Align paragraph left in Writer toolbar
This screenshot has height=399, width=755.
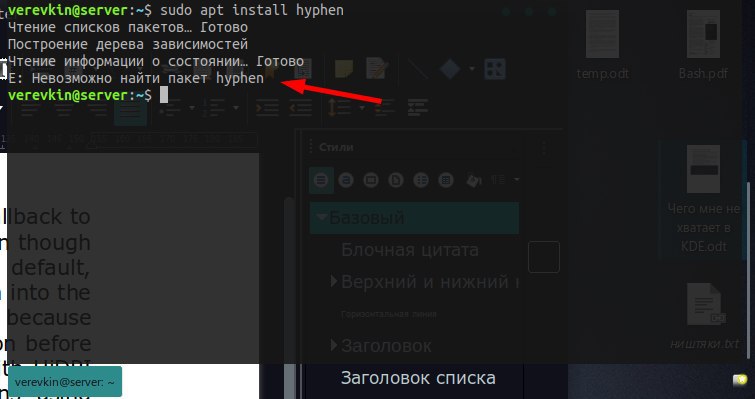click(x=30, y=111)
